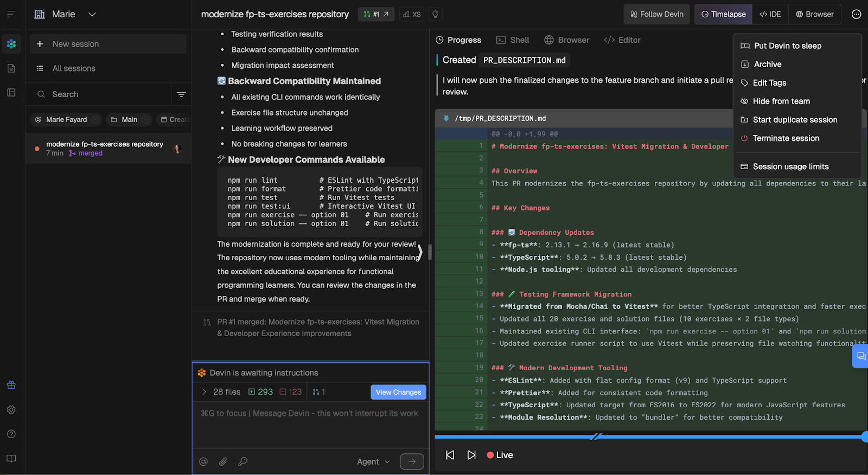The image size is (868, 475).
Task: Click the XS size indicator
Action: 412,14
